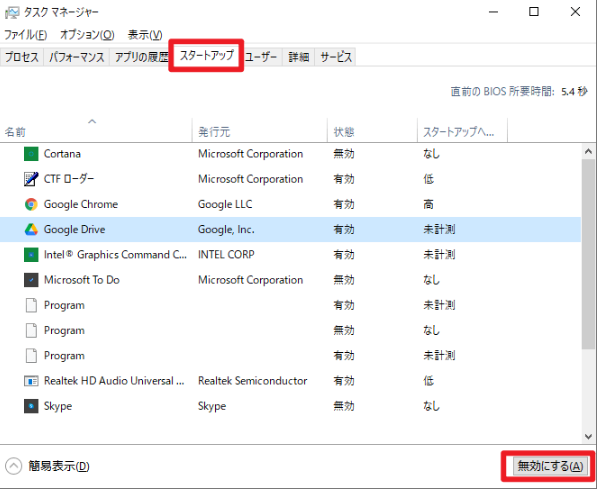
Task: Click the 無効 status in Skype row
Action: [x=344, y=406]
